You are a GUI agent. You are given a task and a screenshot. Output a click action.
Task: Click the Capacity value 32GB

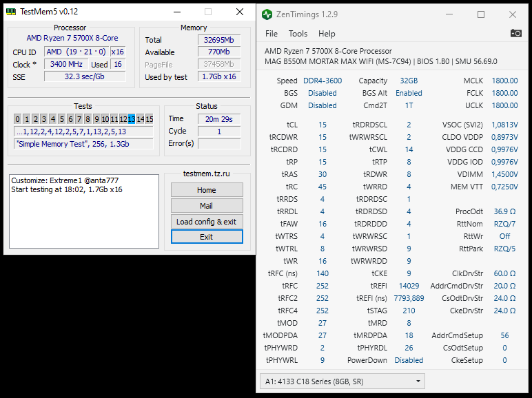click(x=409, y=81)
